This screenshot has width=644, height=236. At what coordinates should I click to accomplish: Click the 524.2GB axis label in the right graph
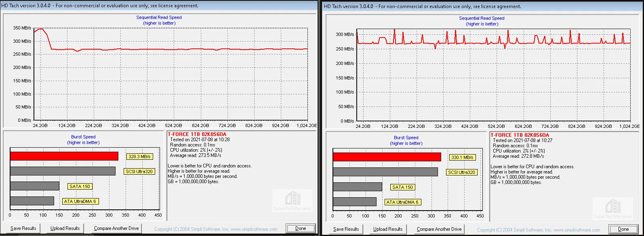(x=496, y=126)
